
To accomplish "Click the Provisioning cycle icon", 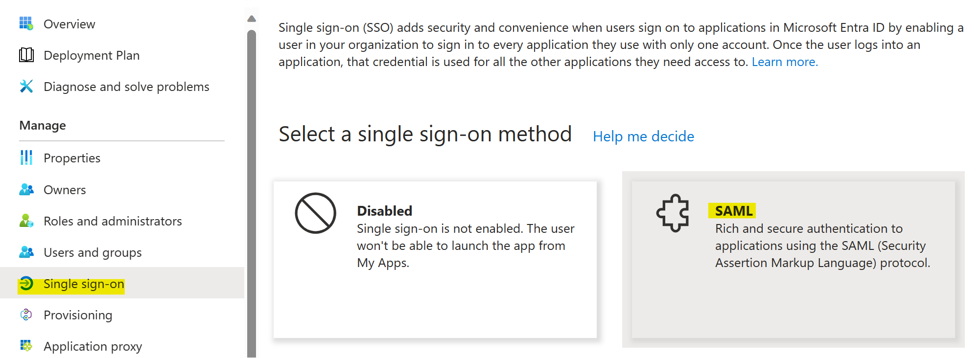I will [x=26, y=314].
